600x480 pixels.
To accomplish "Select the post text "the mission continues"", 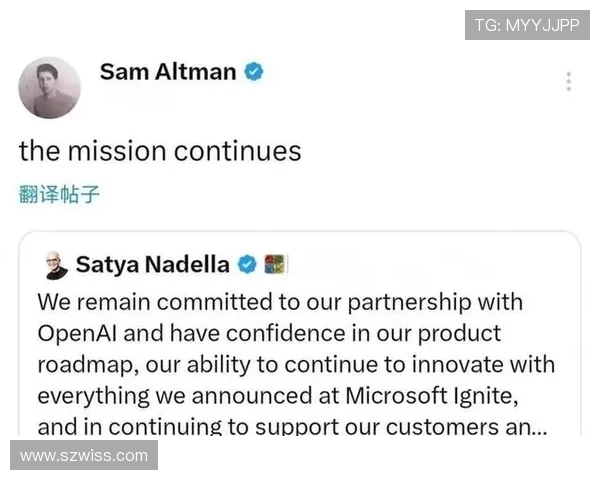I will pos(160,151).
